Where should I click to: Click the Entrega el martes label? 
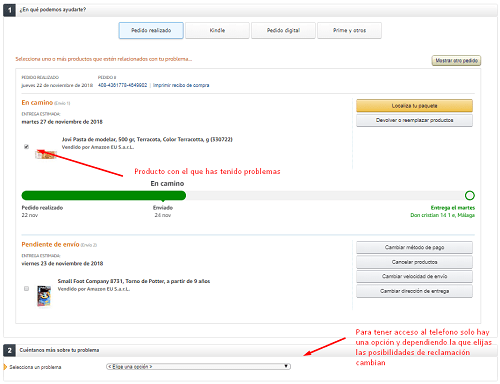pos(453,208)
